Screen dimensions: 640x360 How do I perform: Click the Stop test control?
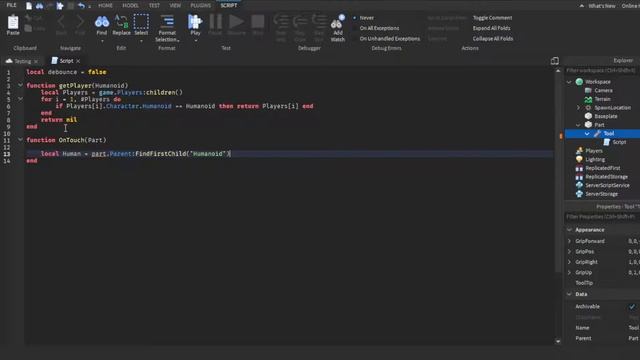(258, 22)
